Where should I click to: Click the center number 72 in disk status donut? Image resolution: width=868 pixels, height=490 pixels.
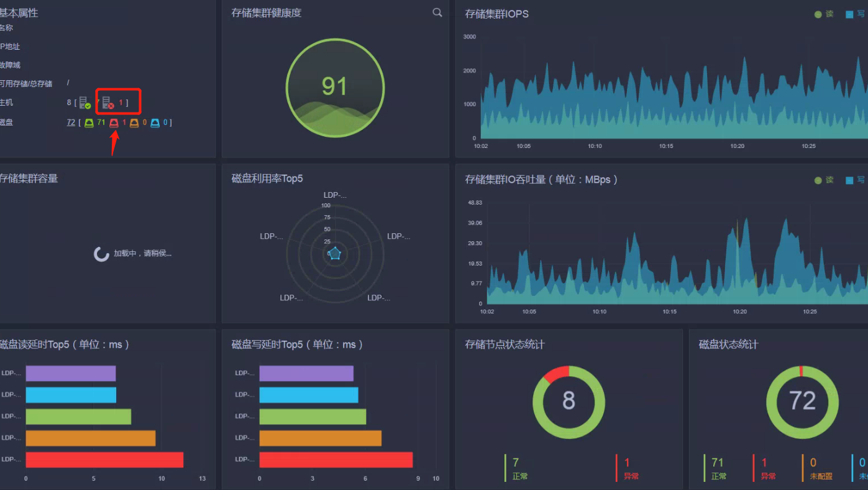pyautogui.click(x=802, y=401)
